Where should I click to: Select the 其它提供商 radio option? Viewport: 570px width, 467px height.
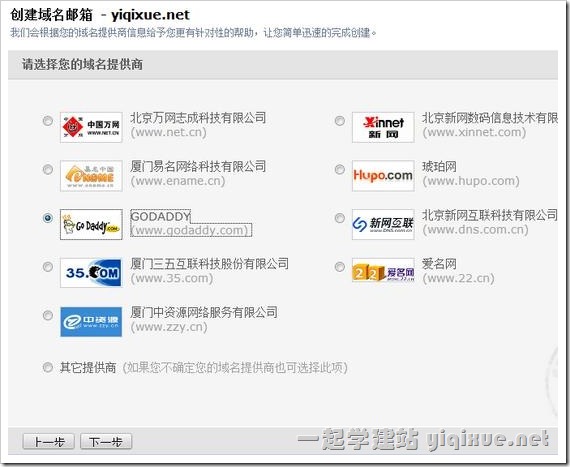coord(48,367)
